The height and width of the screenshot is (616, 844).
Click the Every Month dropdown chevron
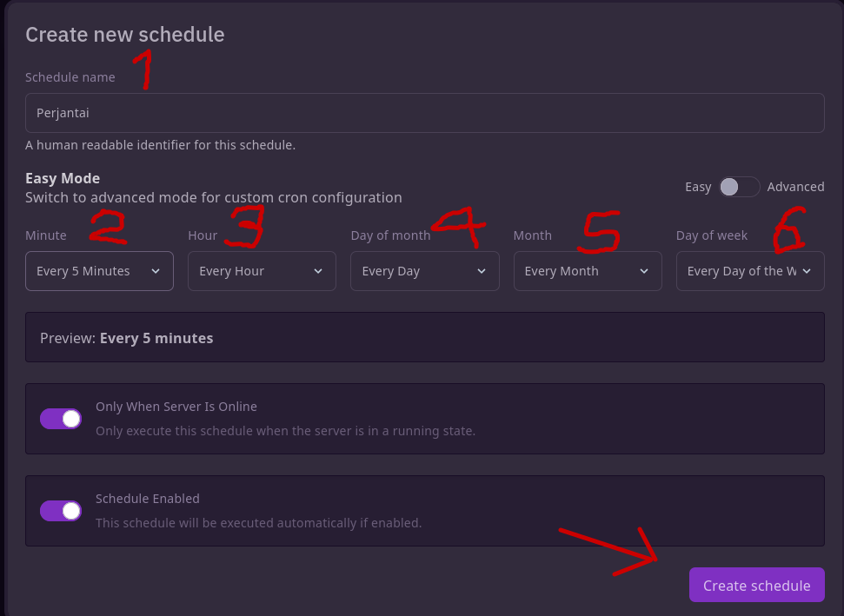pos(644,271)
